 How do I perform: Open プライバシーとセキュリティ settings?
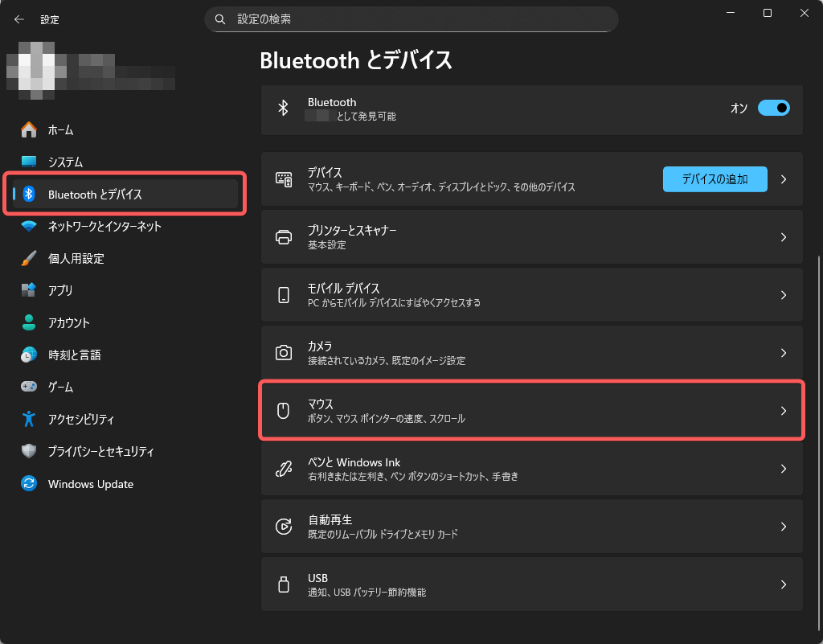[125, 451]
